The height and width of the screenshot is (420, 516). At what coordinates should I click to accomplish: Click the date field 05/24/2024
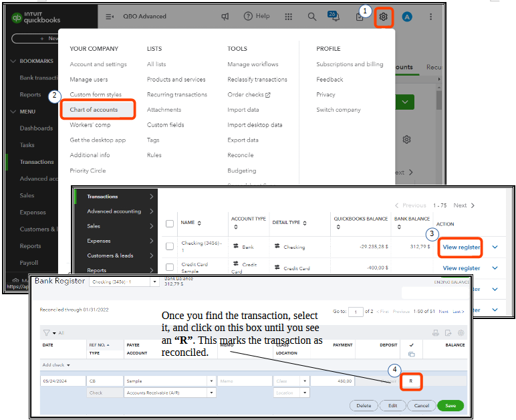[x=63, y=381]
